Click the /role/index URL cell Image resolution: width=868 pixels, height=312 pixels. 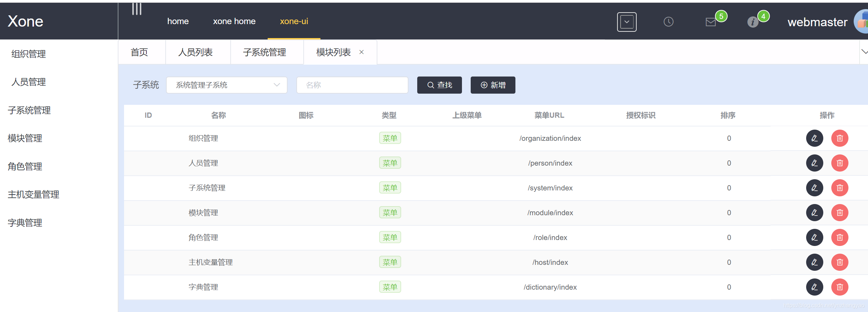[x=550, y=238]
